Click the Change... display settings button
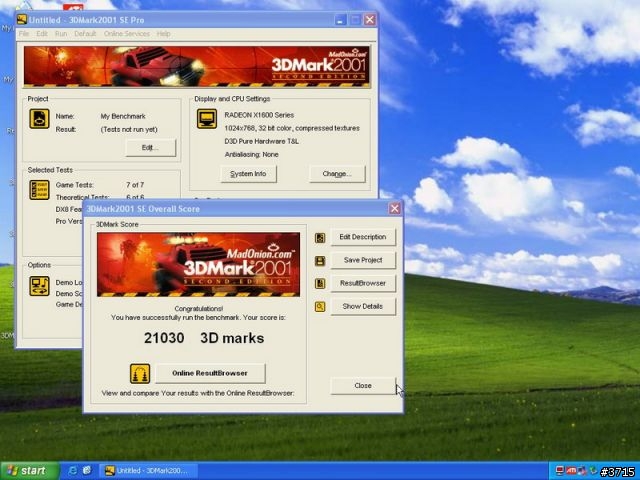 tap(337, 174)
